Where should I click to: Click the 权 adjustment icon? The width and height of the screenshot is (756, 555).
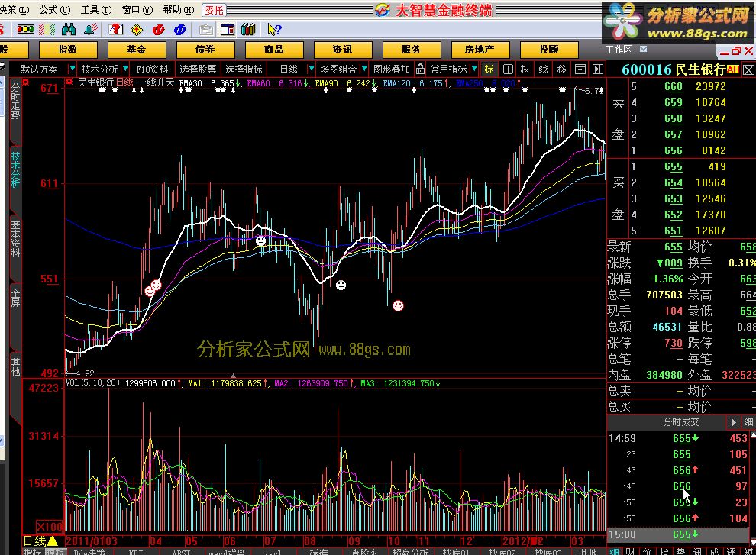[525, 69]
